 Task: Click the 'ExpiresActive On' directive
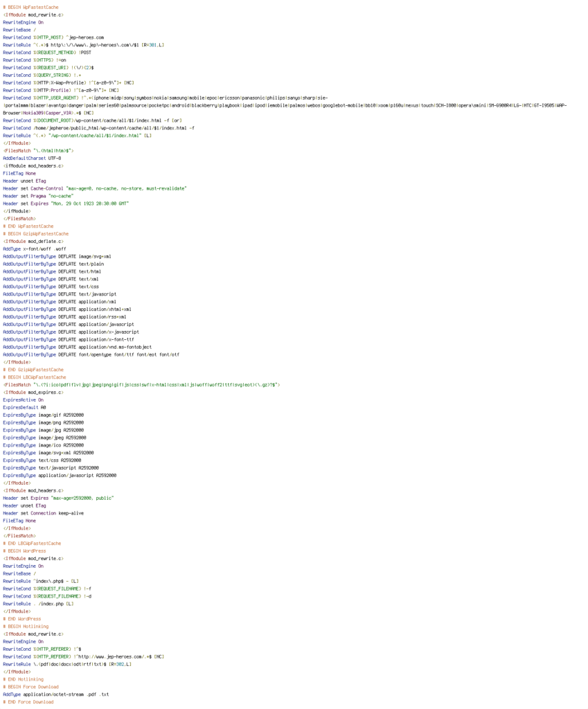(x=23, y=400)
